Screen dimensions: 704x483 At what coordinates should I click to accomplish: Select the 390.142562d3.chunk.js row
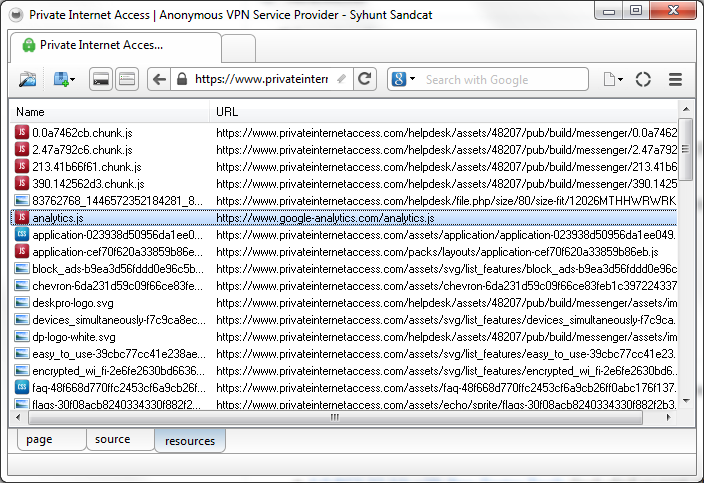click(x=344, y=184)
